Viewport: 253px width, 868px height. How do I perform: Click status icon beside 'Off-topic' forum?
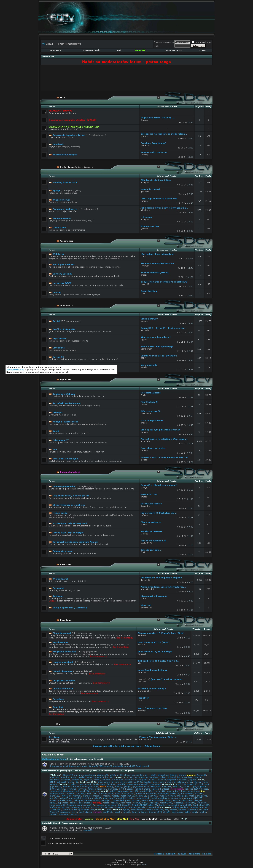click(44, 413)
